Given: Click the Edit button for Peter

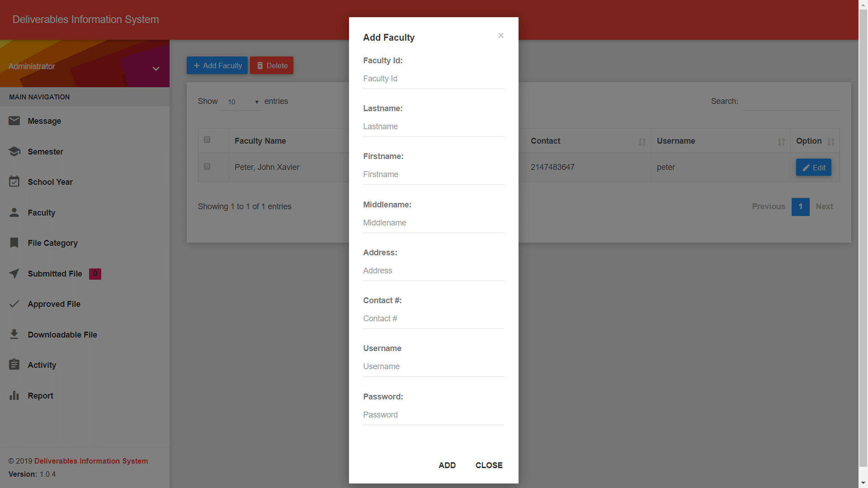Looking at the screenshot, I should point(813,168).
